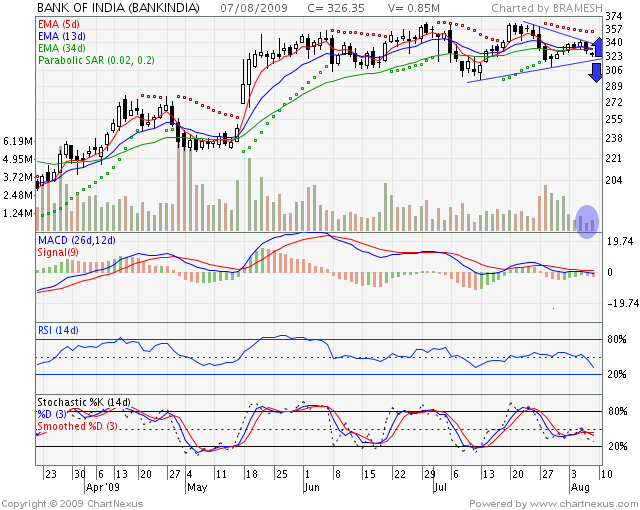This screenshot has width=640, height=510.
Task: Click the 238 price axis label
Action: coord(614,138)
